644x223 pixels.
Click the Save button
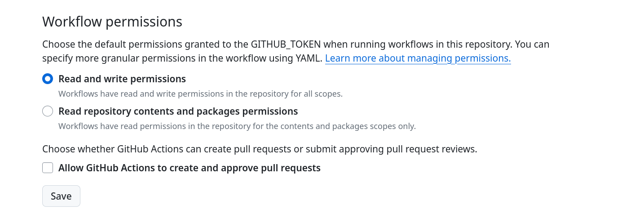[61, 196]
